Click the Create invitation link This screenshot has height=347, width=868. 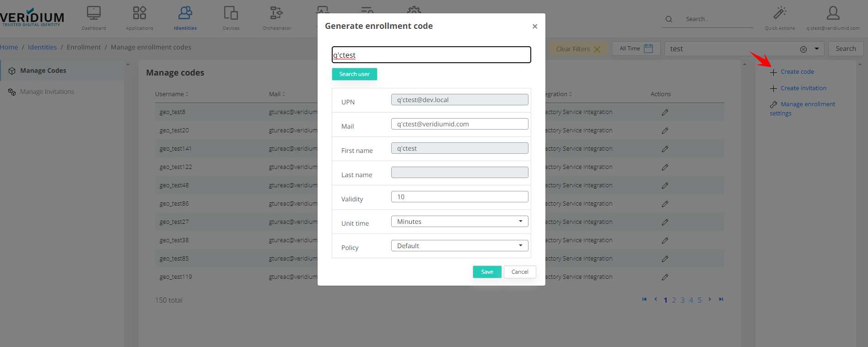[803, 88]
